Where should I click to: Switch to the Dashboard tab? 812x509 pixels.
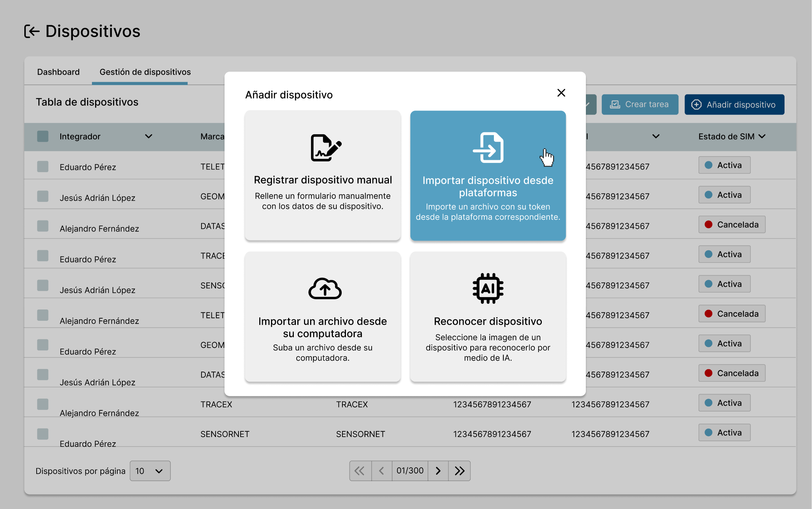(58, 72)
